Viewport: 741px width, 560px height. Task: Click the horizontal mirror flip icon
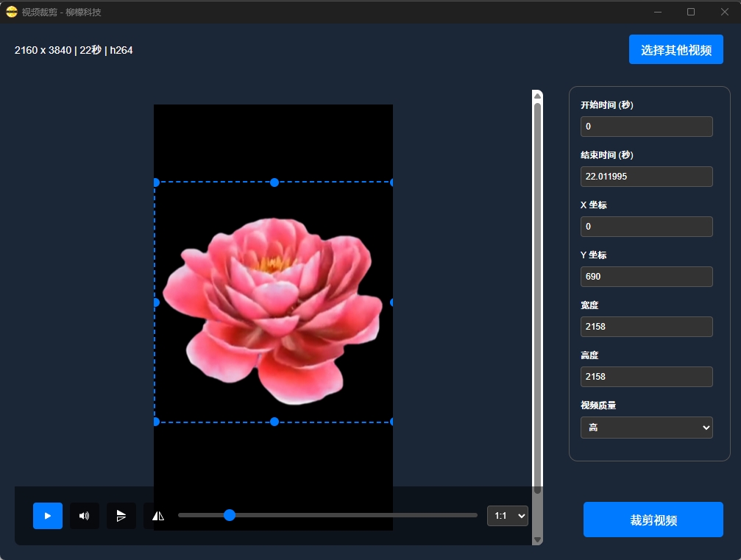click(157, 516)
